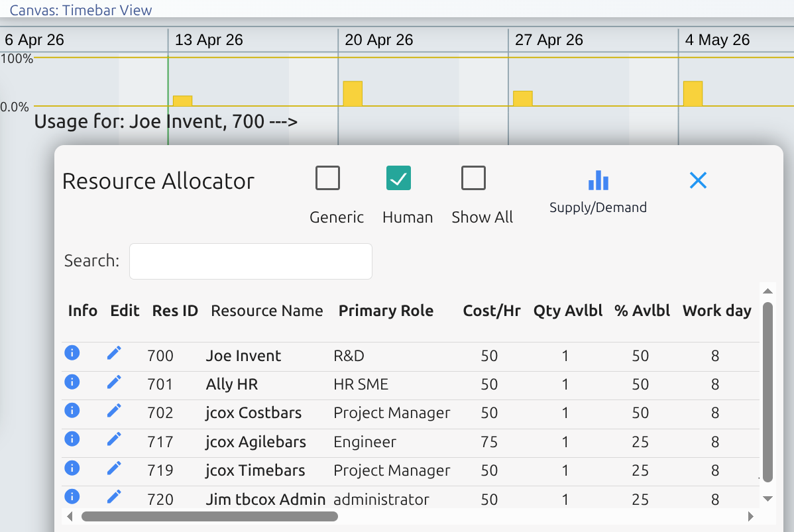Click the up arrow of vertical scrollbar
The height and width of the screenshot is (532, 794).
pyautogui.click(x=767, y=291)
